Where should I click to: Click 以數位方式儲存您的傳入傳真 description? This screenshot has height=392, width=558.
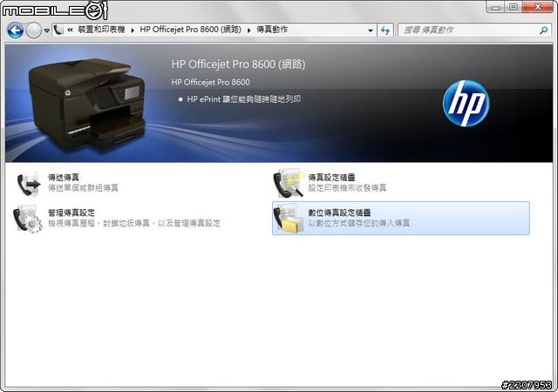(x=359, y=223)
